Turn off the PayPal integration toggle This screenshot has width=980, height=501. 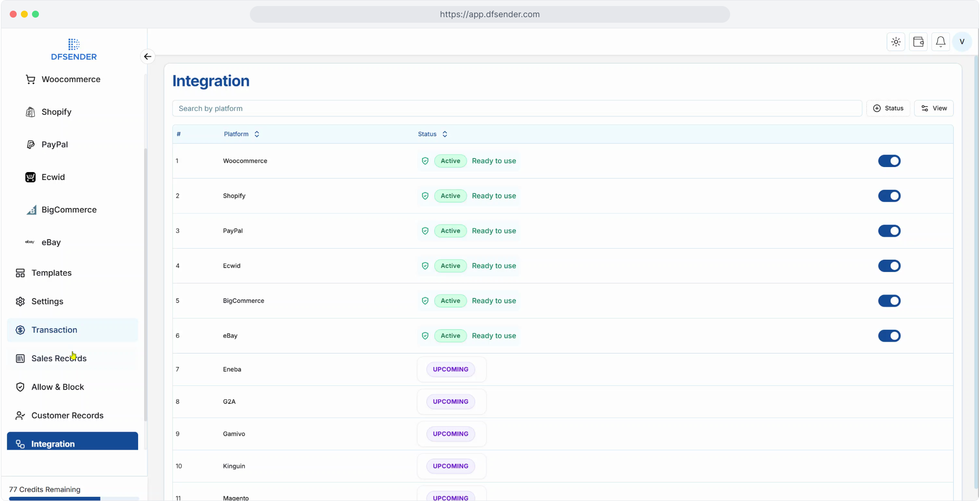pos(889,231)
